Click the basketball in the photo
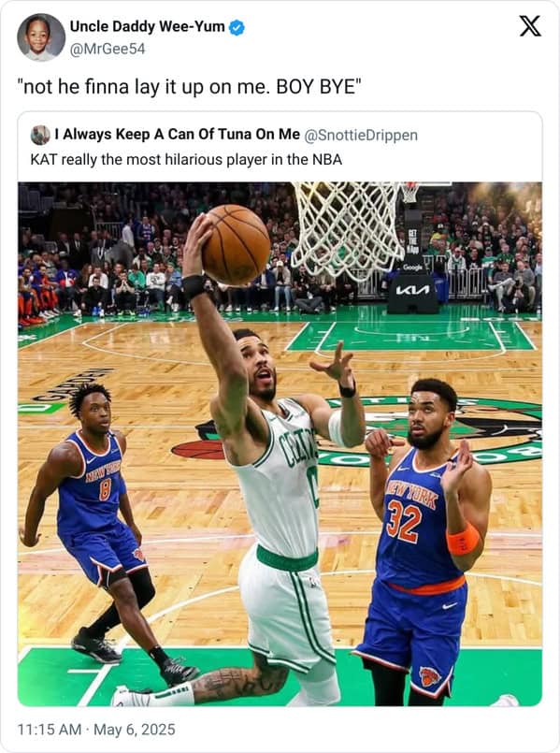Screen dimensions: 560x753 [237, 244]
